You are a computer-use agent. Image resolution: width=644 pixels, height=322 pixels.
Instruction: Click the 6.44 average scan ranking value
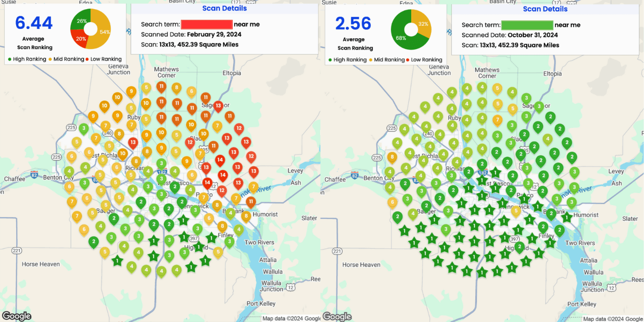[34, 23]
